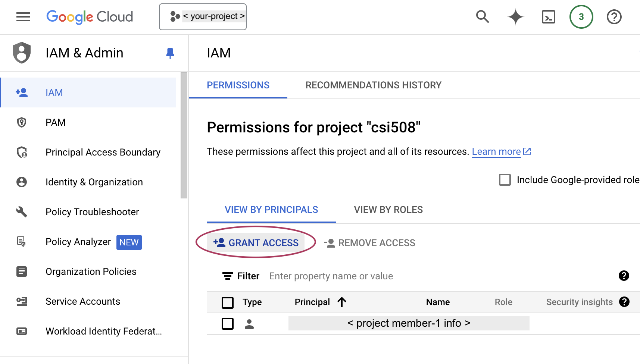The image size is (640, 364).
Task: Open the your-project selector dropdown
Action: tap(203, 17)
